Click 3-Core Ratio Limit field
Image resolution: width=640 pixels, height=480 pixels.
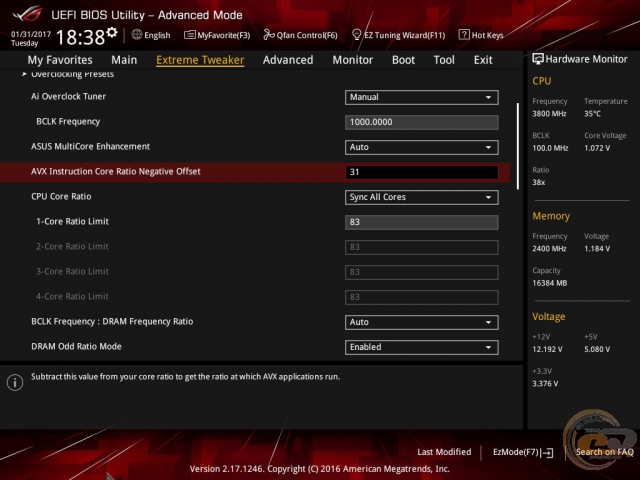[x=422, y=272]
